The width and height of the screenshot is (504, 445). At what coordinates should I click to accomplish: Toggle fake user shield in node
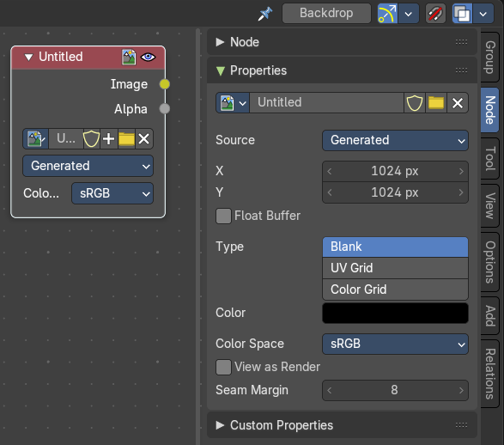tap(91, 139)
